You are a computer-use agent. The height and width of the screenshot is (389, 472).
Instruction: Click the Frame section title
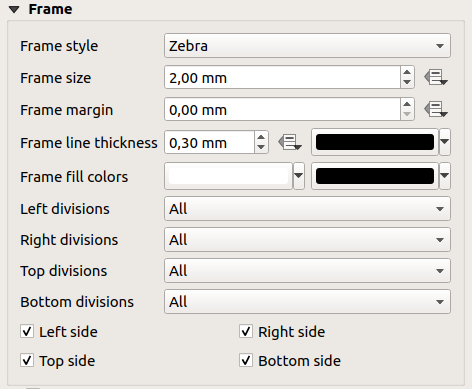click(x=50, y=9)
